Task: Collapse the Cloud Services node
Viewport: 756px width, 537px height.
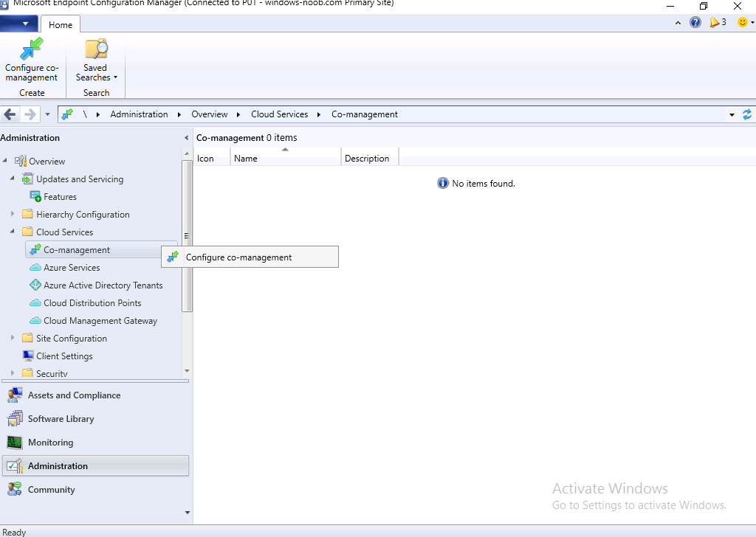Action: click(x=12, y=231)
